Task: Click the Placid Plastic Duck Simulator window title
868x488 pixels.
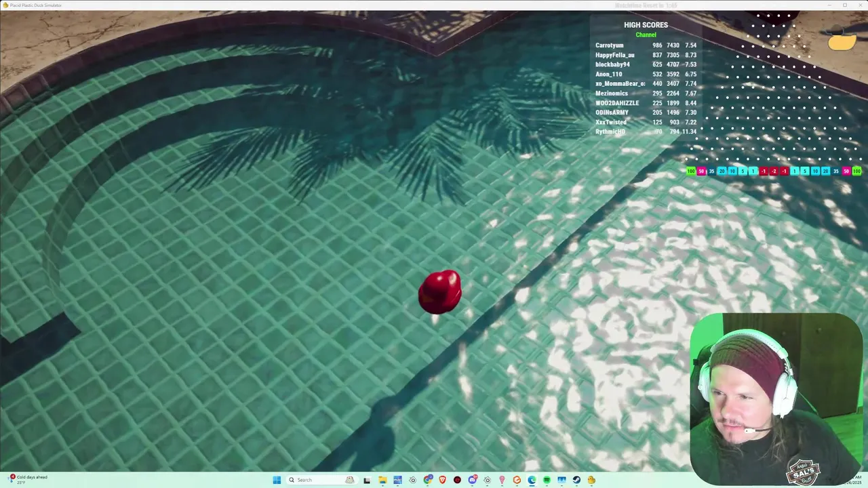Action: click(35, 5)
